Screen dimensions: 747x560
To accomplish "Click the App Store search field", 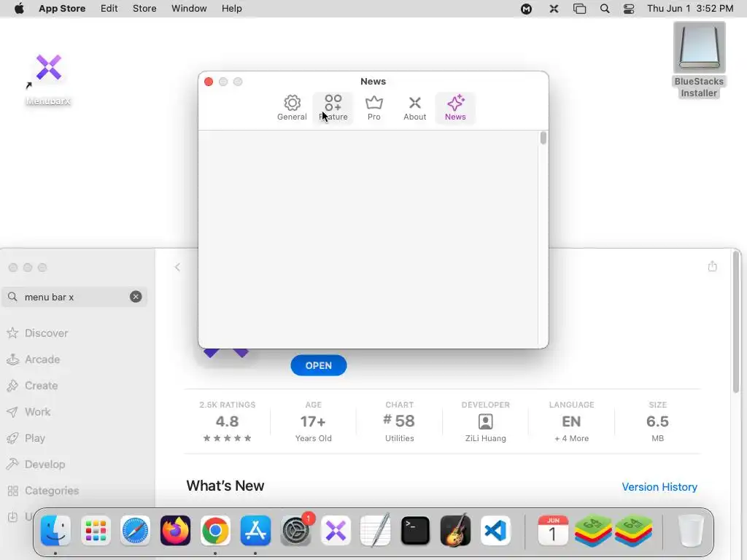I will [x=74, y=297].
